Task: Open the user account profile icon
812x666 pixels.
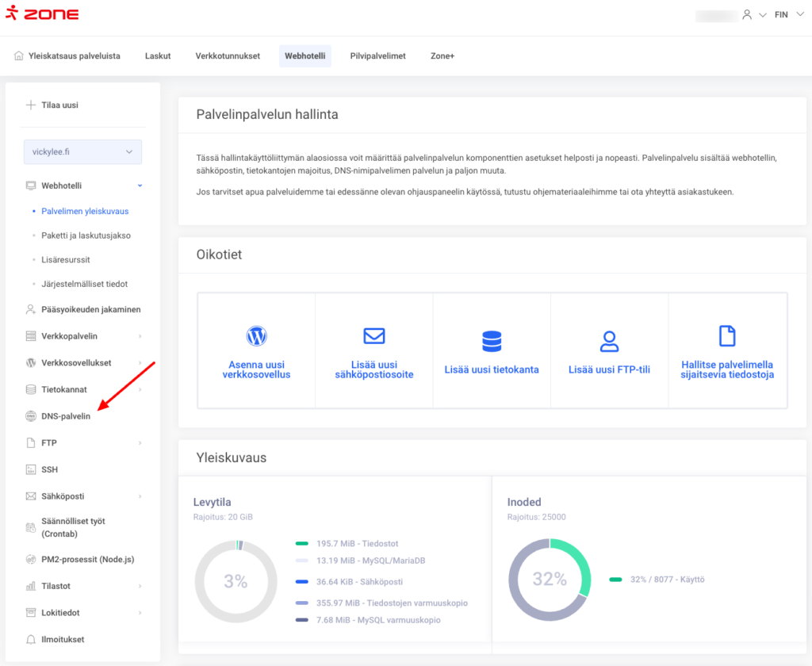Action: pos(746,14)
